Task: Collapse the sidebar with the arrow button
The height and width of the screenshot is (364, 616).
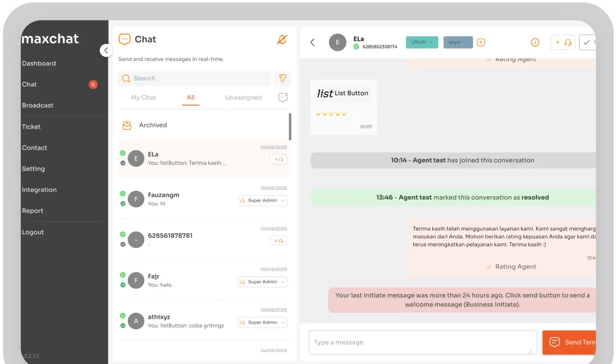Action: click(106, 50)
